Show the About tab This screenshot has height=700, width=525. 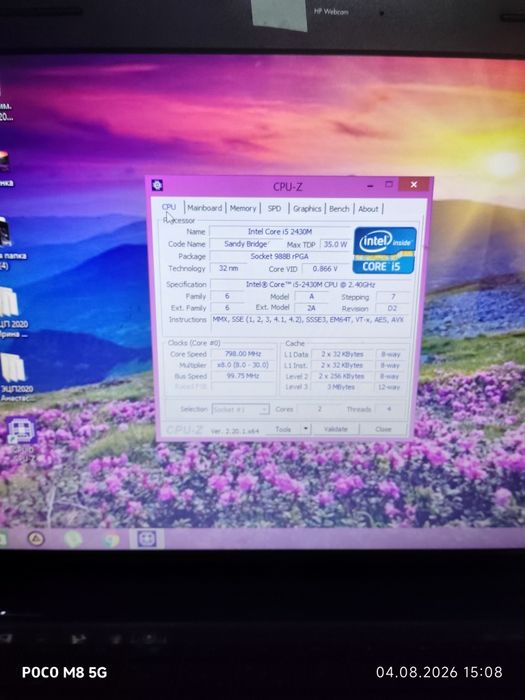pyautogui.click(x=368, y=209)
